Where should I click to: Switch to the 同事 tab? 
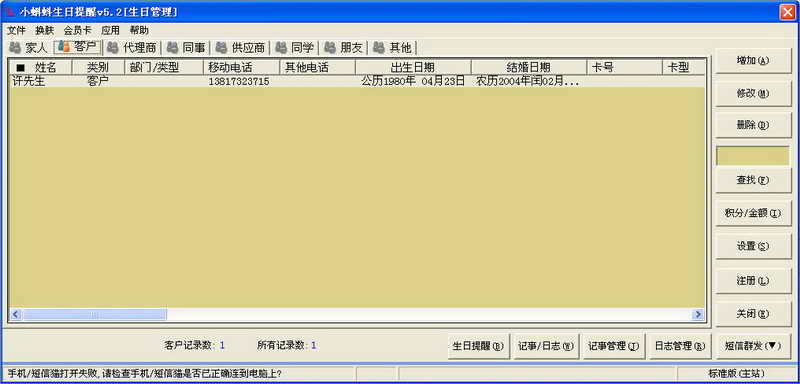(187, 48)
